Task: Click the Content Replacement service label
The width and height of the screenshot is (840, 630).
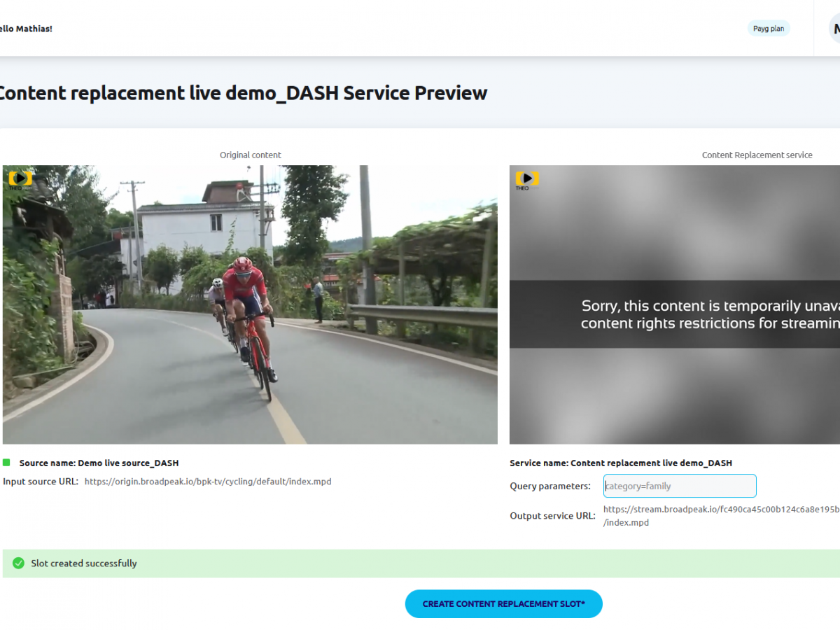Action: click(757, 155)
